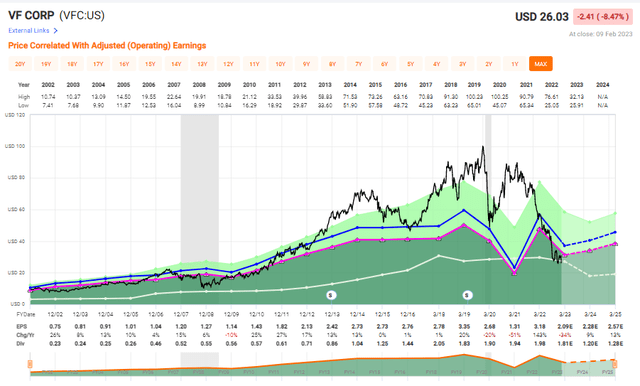
Task: Select the 14Y time range
Action: point(176,64)
